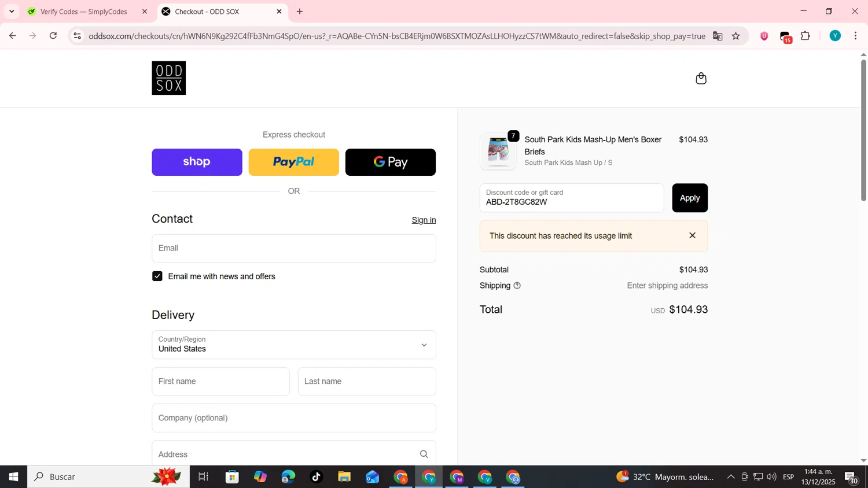Apply the discount code
This screenshot has height=488, width=868.
(690, 198)
